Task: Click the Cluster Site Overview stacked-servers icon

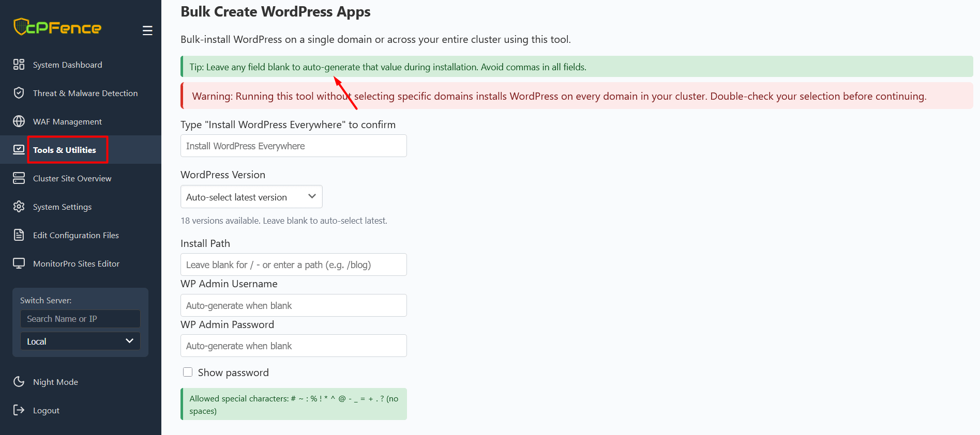Action: (19, 178)
